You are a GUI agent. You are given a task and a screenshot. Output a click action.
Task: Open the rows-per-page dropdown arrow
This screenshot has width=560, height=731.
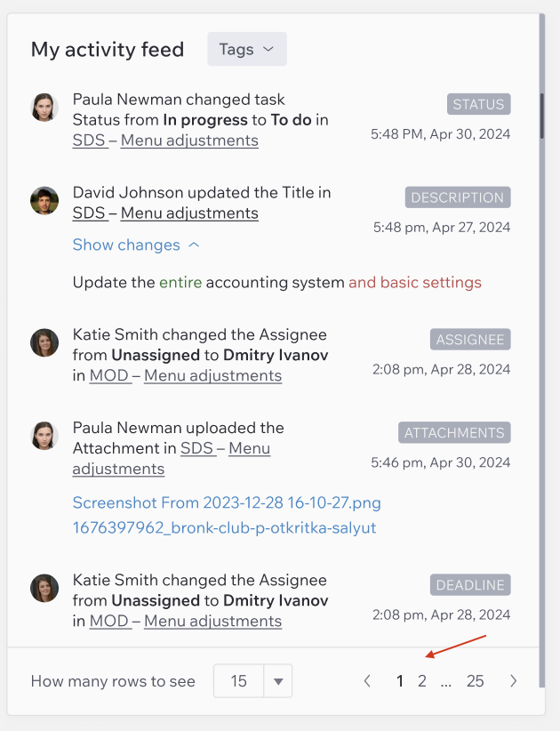[277, 682]
